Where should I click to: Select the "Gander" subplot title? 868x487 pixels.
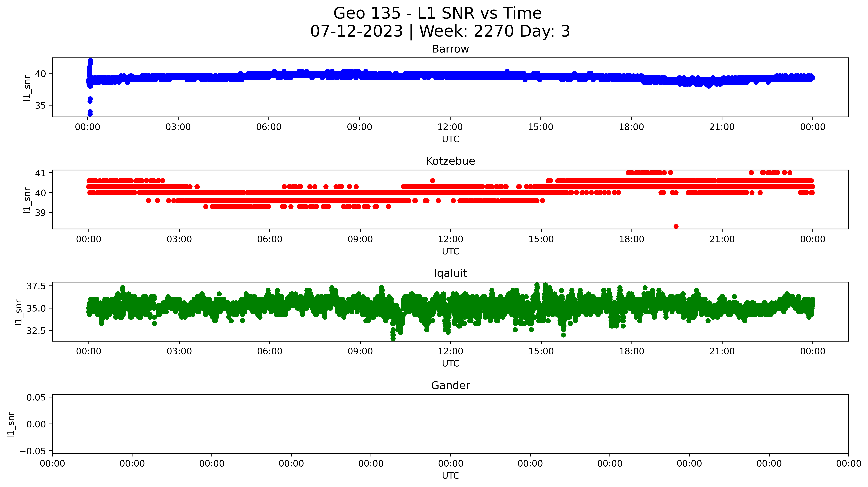451,386
